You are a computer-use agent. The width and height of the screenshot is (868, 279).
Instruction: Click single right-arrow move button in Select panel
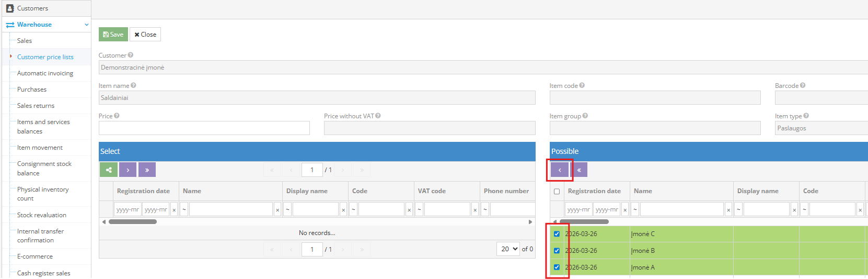click(128, 170)
